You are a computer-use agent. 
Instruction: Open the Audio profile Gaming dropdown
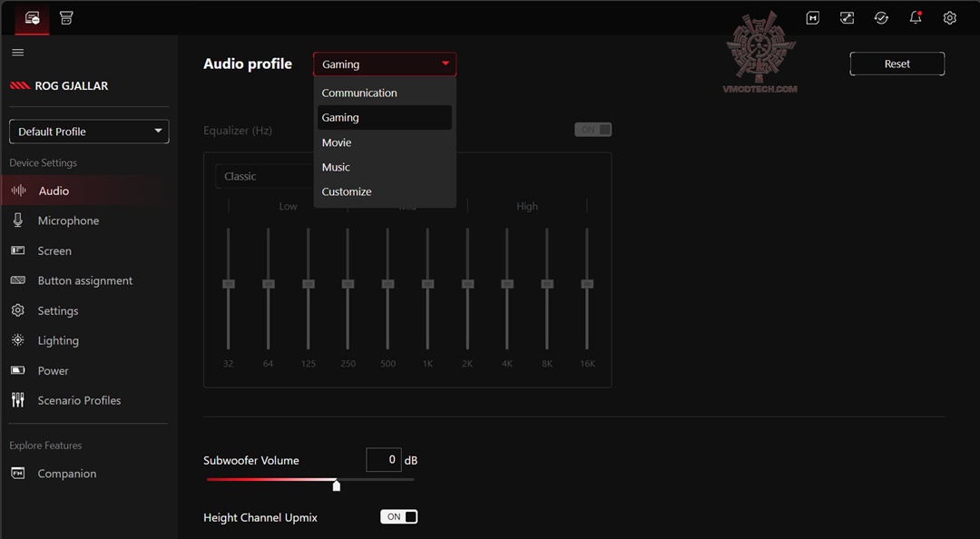[385, 64]
